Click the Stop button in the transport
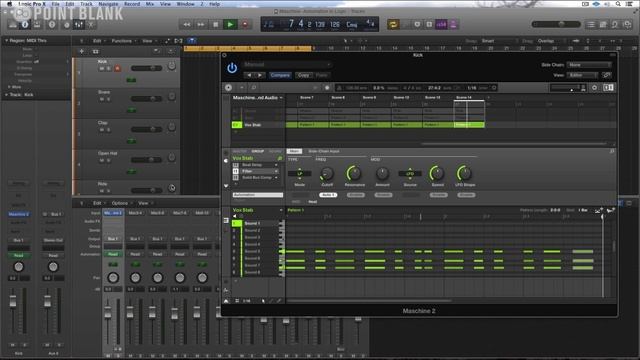 point(216,24)
